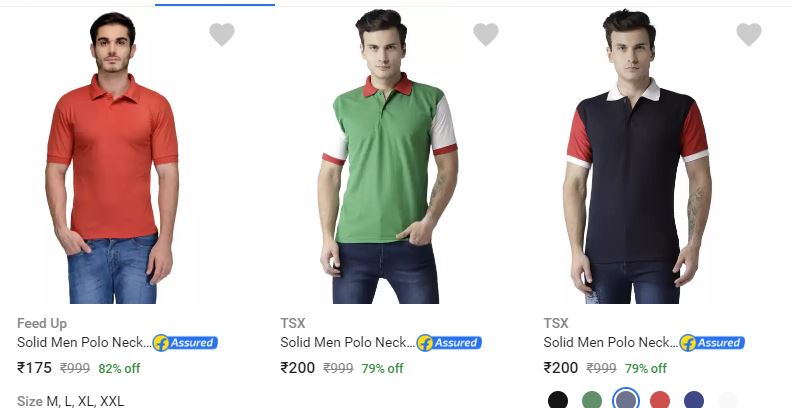The width and height of the screenshot is (792, 408).
Task: Open Feed Up Solid Men Polo Neck title
Action: (84, 342)
